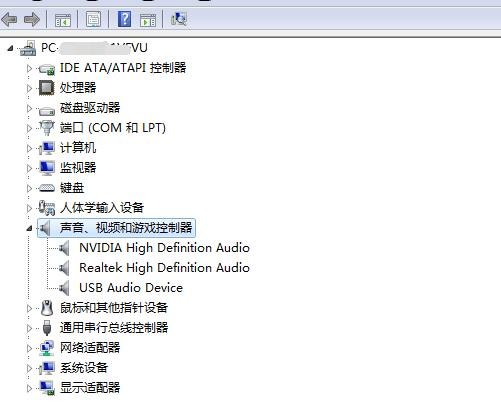Click the 鼠标和其他指针设备 mouse icon
The image size is (501, 408).
click(47, 308)
